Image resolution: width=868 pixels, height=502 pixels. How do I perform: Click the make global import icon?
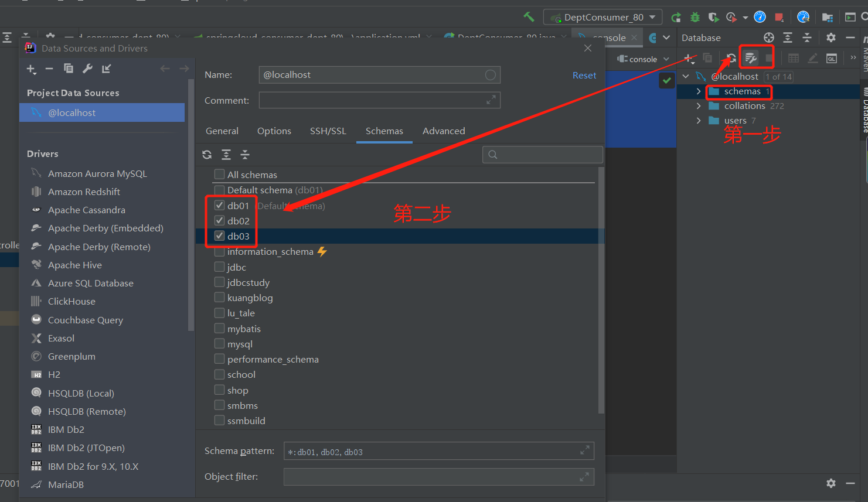point(106,69)
